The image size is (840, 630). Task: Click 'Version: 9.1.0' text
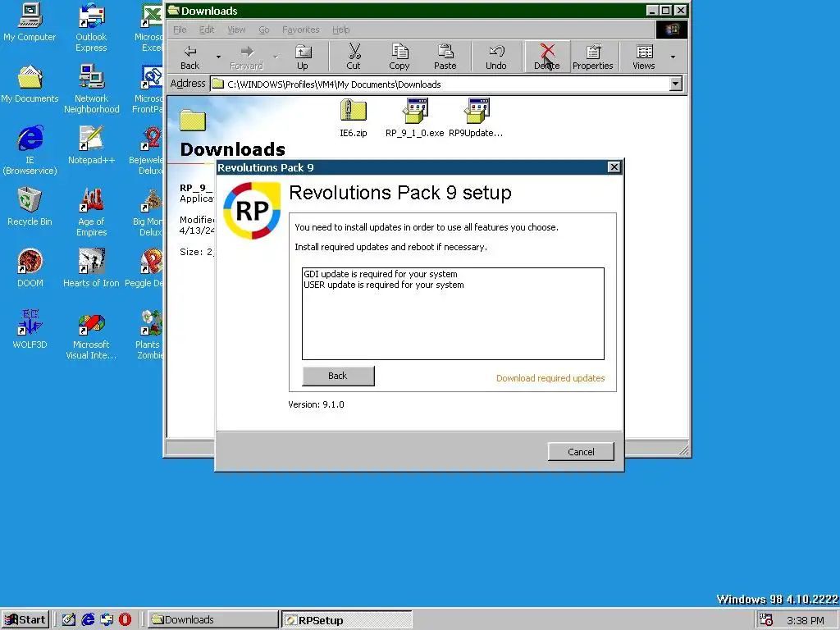pos(316,404)
